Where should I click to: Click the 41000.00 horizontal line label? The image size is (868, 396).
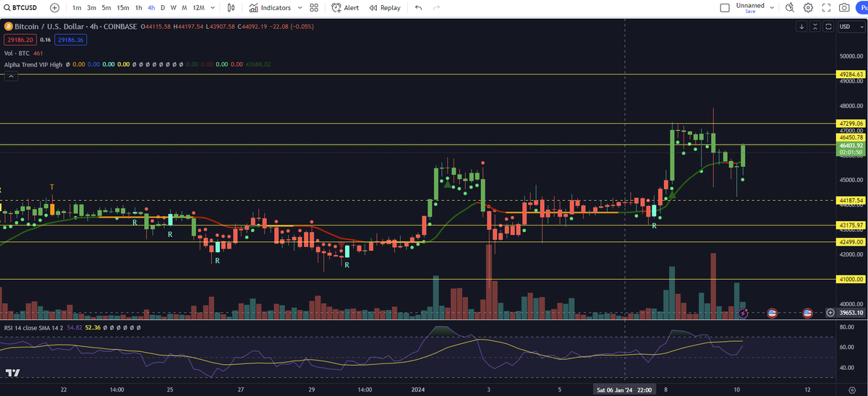[x=851, y=279]
